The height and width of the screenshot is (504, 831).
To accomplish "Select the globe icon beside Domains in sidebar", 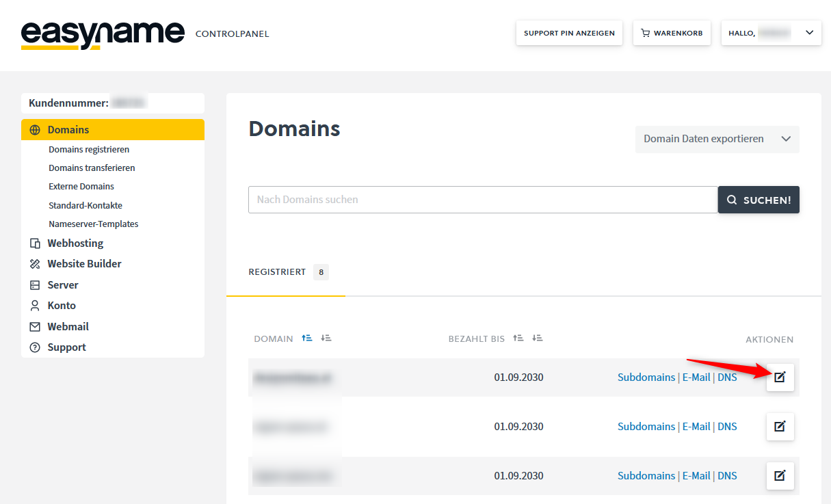I will coord(35,130).
